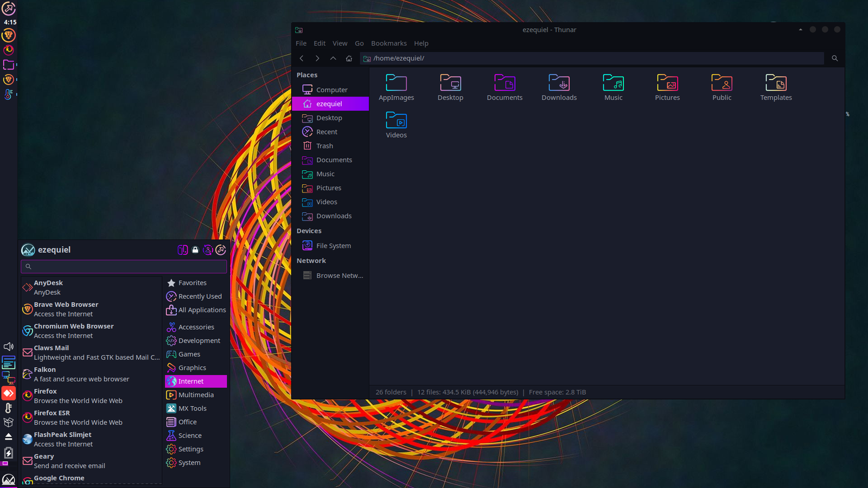The height and width of the screenshot is (488, 868).
Task: Select the Accessories category
Action: (x=196, y=327)
